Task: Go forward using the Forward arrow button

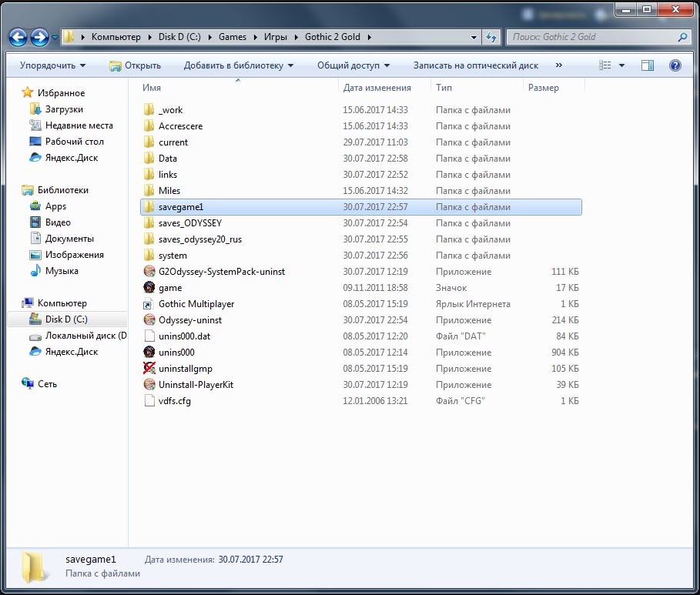Action: coord(39,38)
